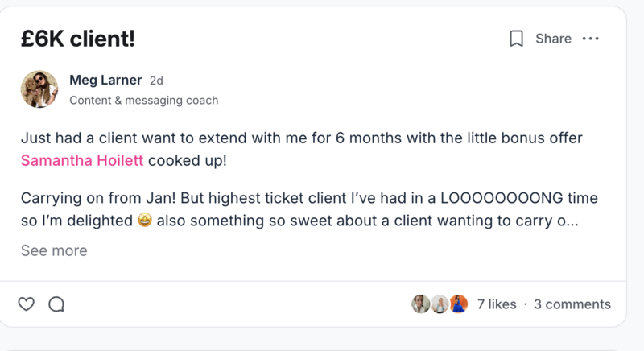Like the post with the heart icon
The width and height of the screenshot is (644, 351).
27,304
